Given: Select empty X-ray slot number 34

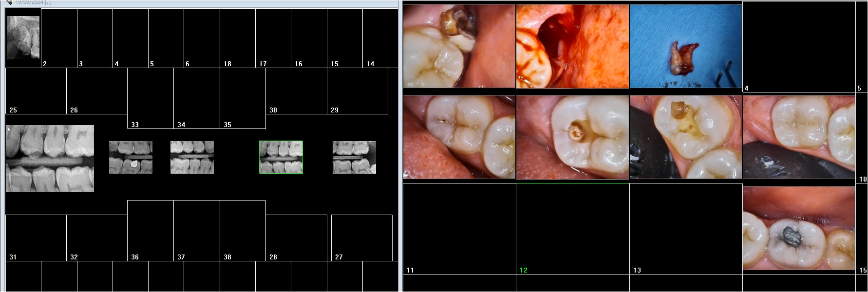Looking at the screenshot, I should [196, 98].
